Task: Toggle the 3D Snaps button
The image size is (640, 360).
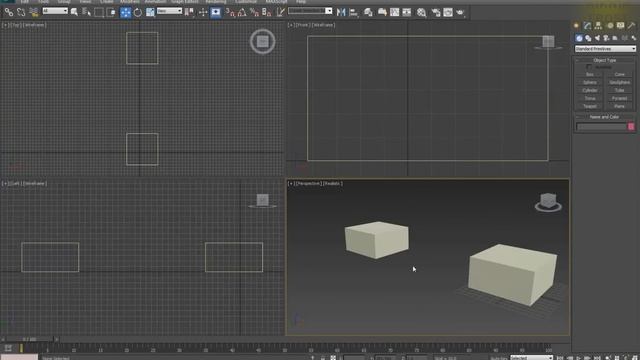Action: coord(230,13)
